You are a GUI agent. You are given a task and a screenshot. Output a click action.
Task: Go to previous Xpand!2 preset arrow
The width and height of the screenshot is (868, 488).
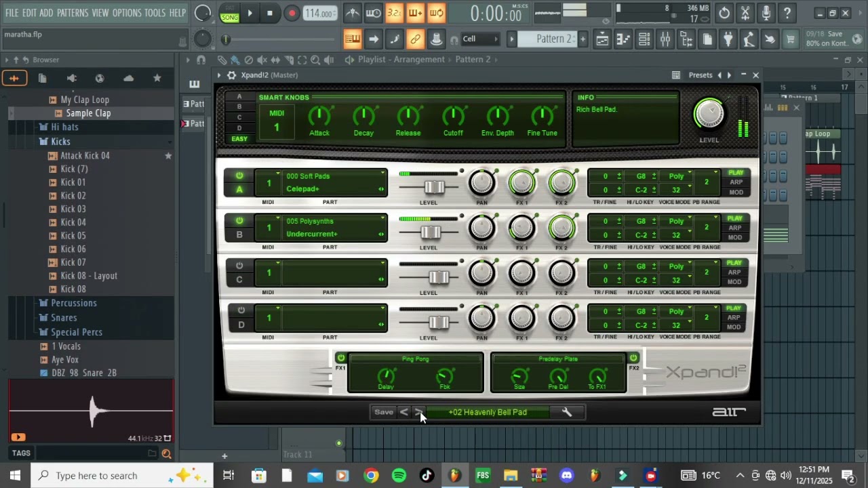404,412
